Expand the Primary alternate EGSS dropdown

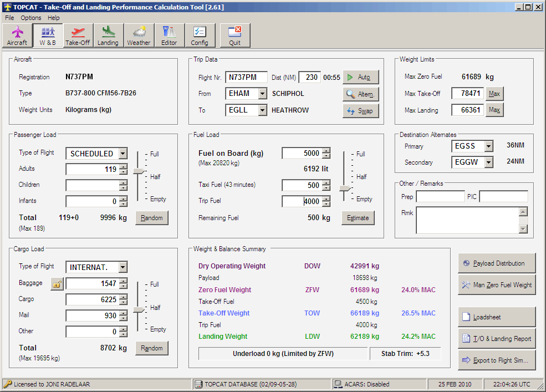coord(488,146)
